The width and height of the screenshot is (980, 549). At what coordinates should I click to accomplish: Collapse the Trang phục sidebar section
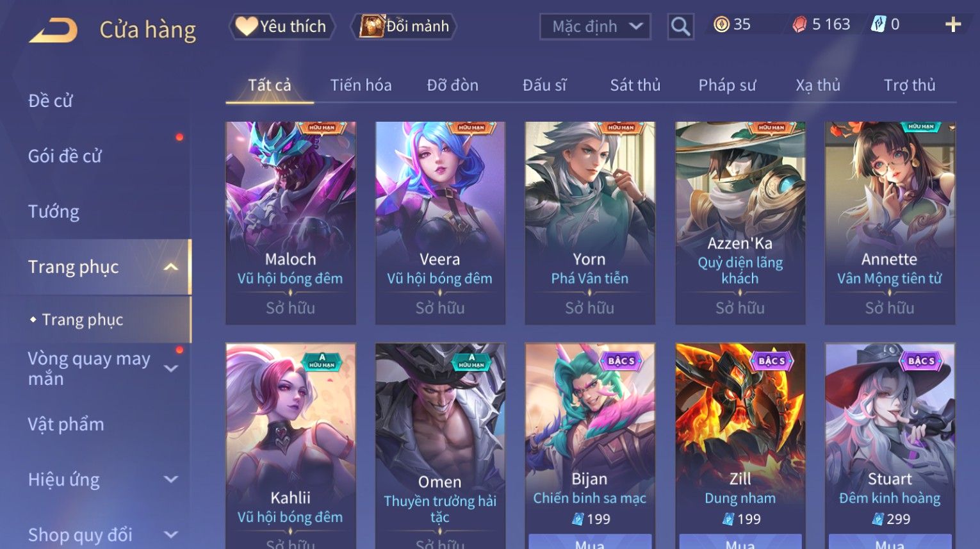pyautogui.click(x=170, y=266)
